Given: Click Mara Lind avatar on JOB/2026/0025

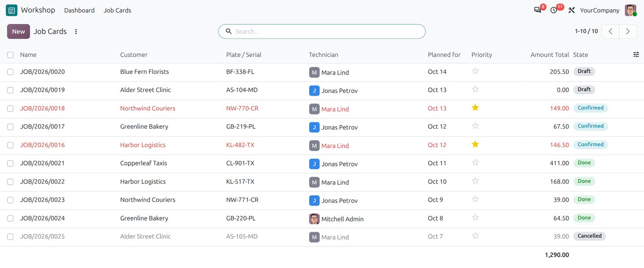Looking at the screenshot, I should pyautogui.click(x=314, y=237).
